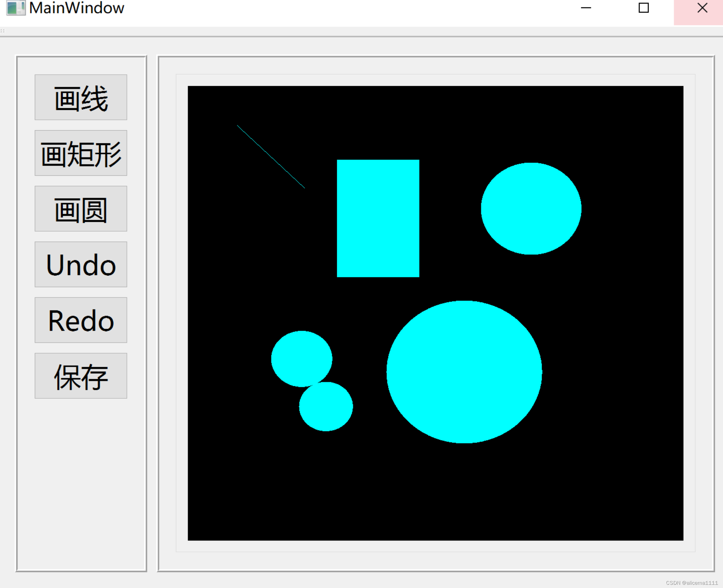Minimize the MainWindow window
The image size is (723, 588).
586,8
